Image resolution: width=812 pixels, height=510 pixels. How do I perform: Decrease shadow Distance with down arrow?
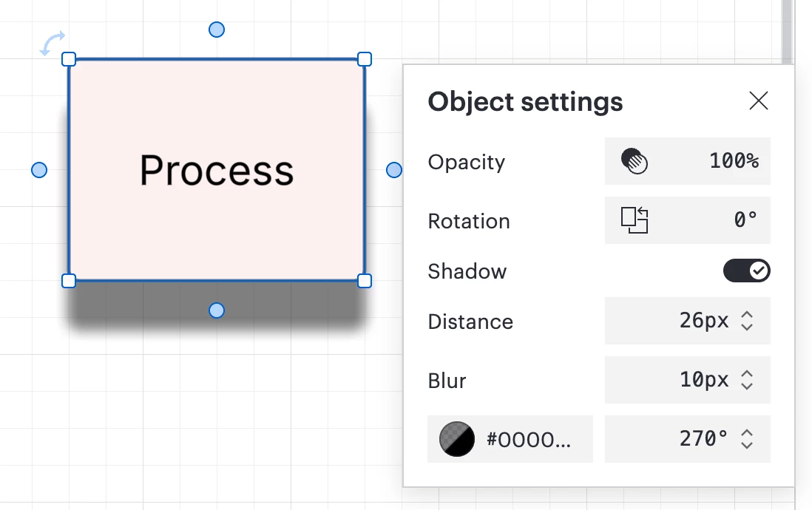(x=747, y=327)
